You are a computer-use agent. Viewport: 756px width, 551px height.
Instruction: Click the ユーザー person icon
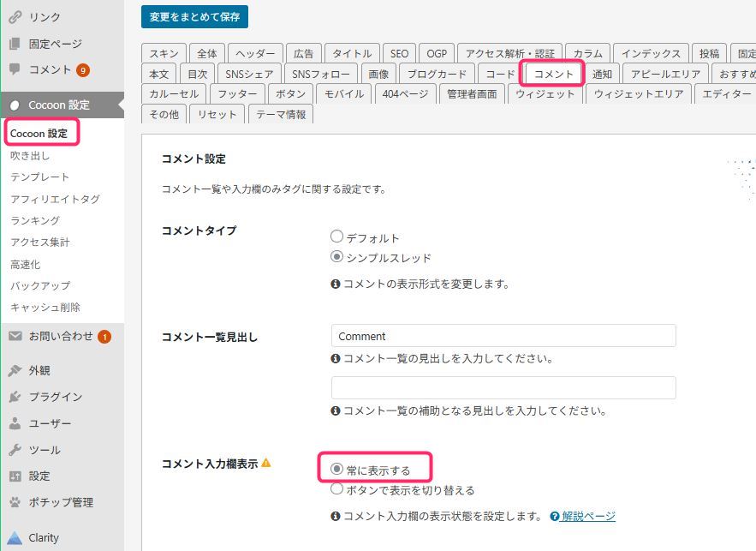click(x=15, y=423)
